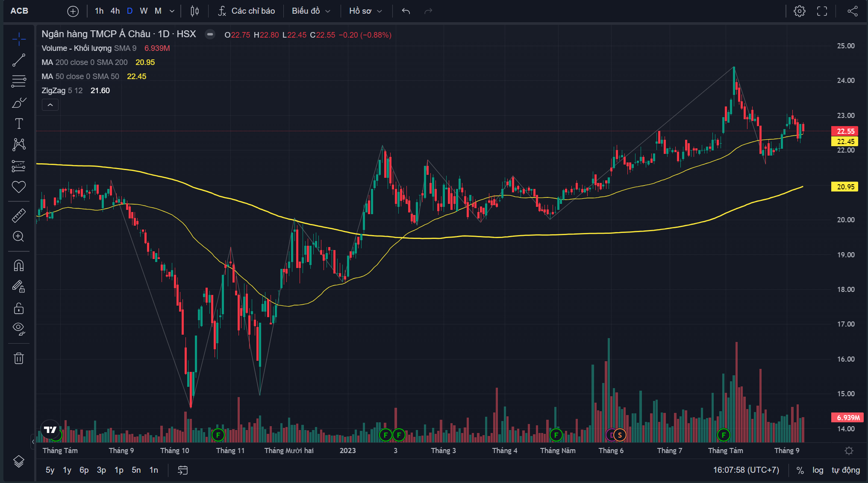Select the W weekly timeframe
The height and width of the screenshot is (483, 868).
[144, 11]
